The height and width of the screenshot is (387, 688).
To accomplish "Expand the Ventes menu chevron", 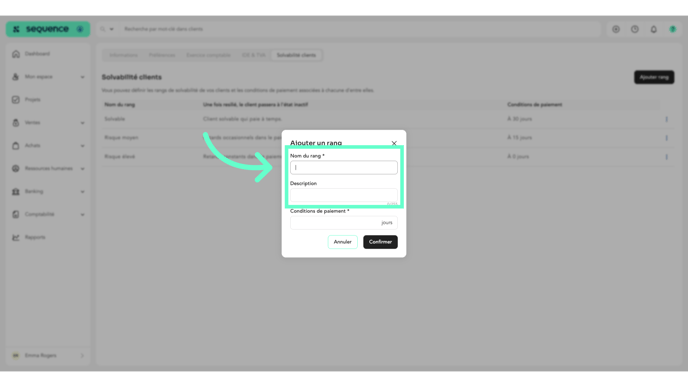I will (82, 123).
